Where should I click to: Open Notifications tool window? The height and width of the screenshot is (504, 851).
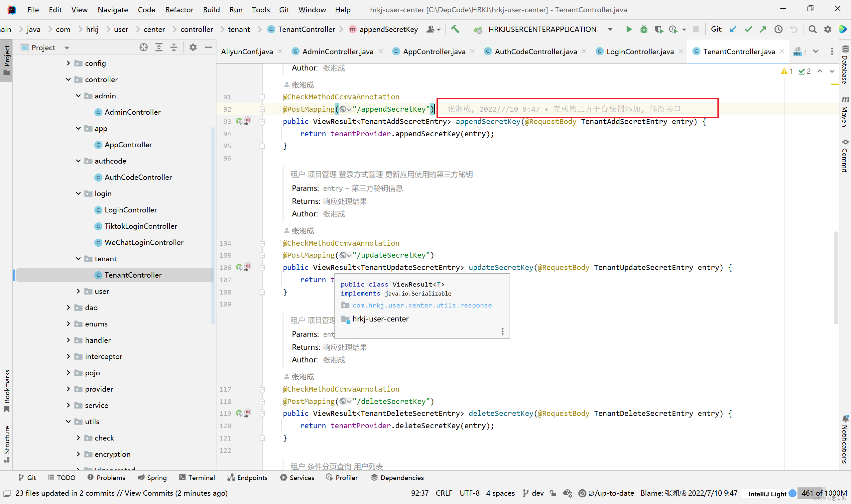tap(845, 439)
